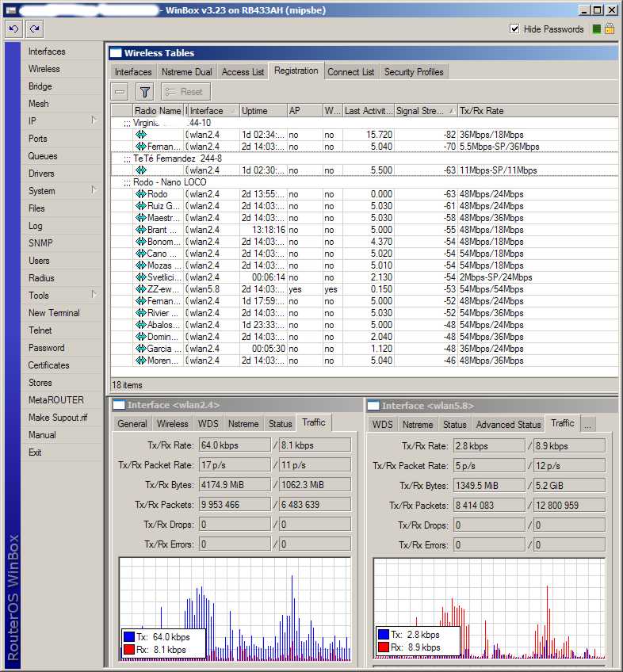The image size is (623, 672).
Task: Select the 'Rodo - Nano LOCO' comment row
Action: click(365, 182)
